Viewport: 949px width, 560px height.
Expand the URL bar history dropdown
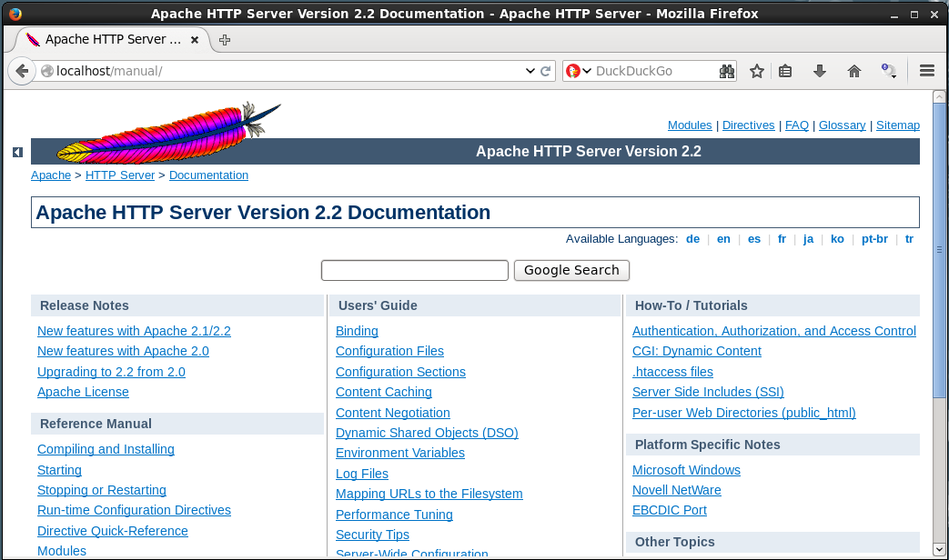[x=530, y=71]
